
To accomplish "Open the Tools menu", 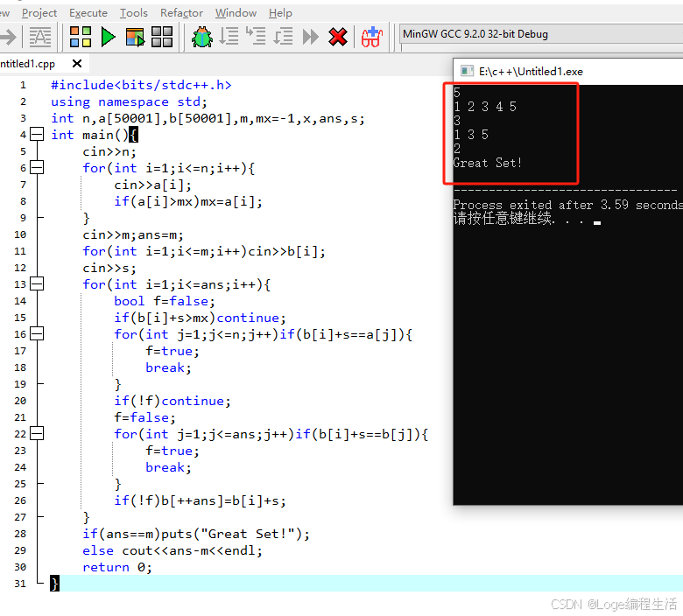I will [x=134, y=13].
